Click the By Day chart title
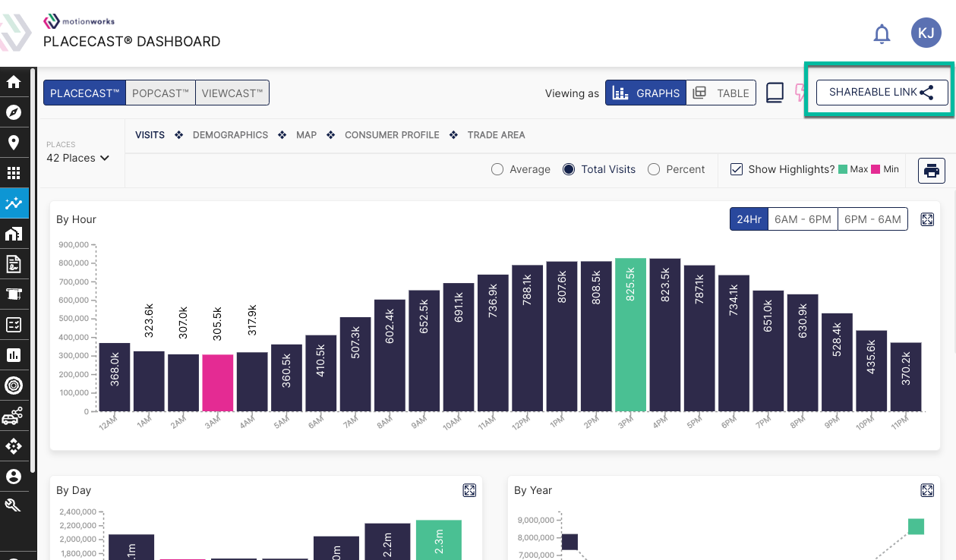This screenshot has height=560, width=956. pos(74,490)
